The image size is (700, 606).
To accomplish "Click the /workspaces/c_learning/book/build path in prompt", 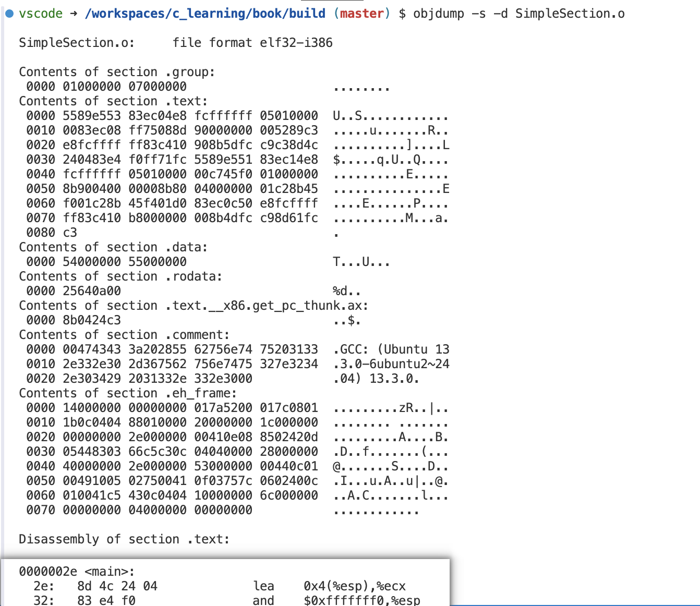I will click(204, 14).
